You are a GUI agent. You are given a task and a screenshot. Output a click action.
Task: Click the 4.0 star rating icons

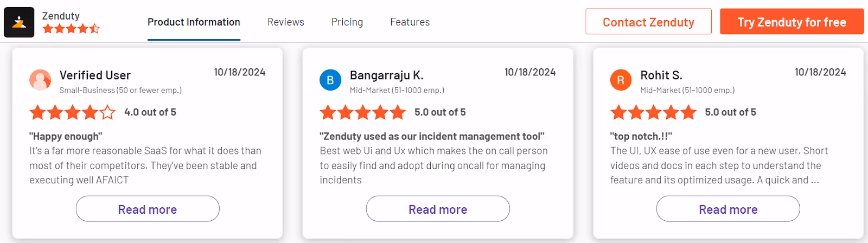click(x=73, y=112)
